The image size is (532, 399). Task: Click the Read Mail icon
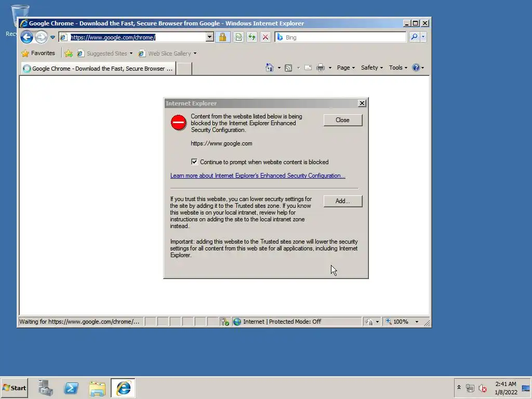pyautogui.click(x=308, y=68)
